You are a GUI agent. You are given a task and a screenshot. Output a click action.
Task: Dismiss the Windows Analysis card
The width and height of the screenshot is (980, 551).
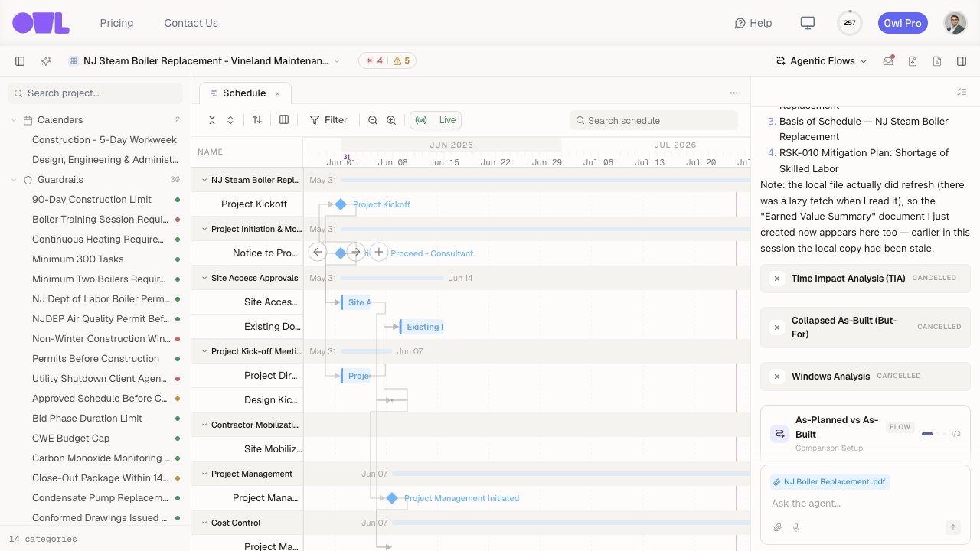point(777,377)
